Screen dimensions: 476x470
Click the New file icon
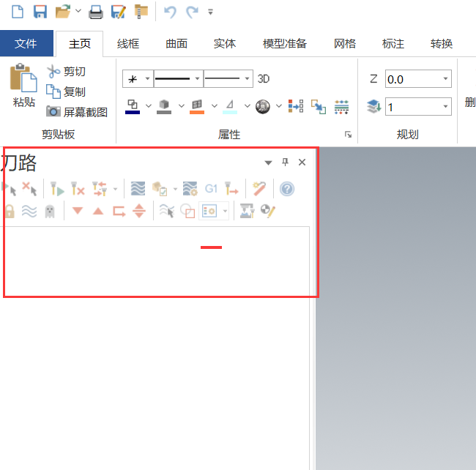18,12
